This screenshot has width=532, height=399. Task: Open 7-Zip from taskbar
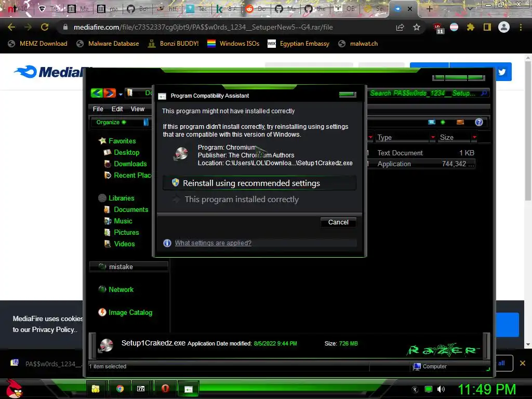(141, 389)
